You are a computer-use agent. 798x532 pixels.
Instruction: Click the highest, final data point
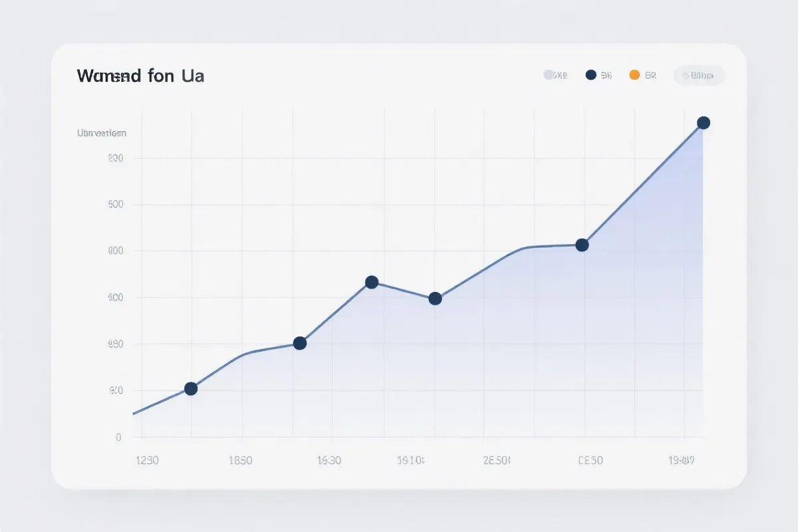pos(704,122)
